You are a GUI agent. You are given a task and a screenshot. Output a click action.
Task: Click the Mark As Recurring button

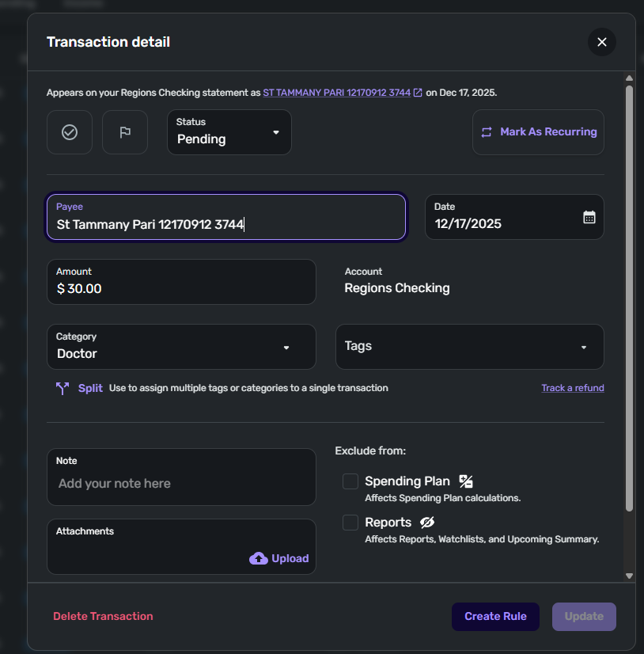(538, 132)
